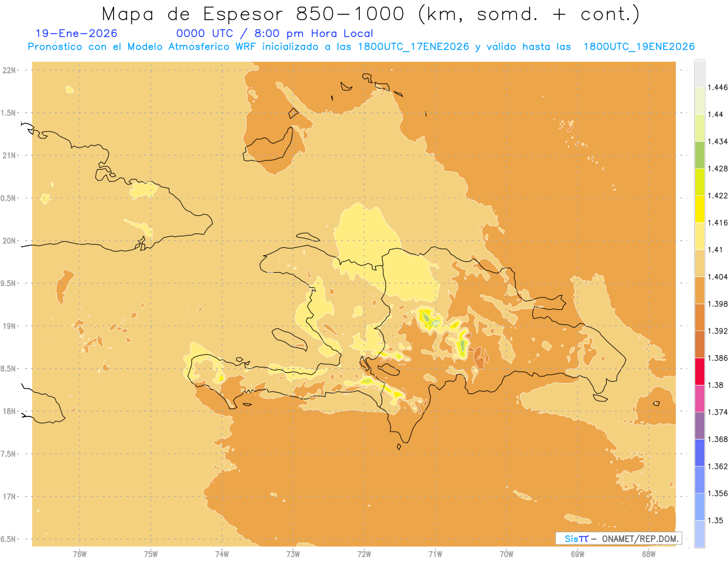
Task: Click the "70W" longitude axis label
Action: 507,554
